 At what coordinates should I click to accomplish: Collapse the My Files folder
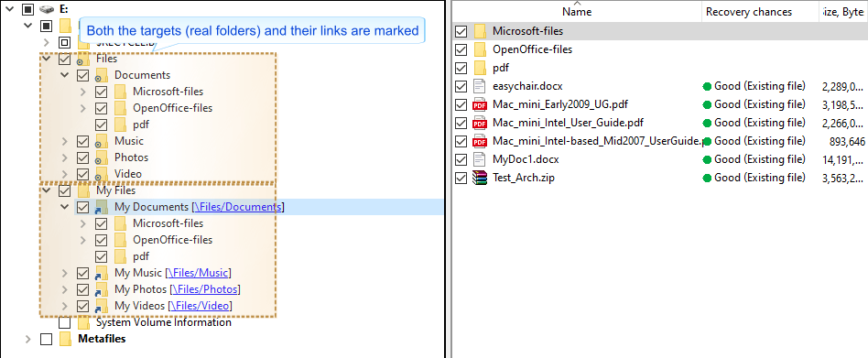[x=47, y=190]
